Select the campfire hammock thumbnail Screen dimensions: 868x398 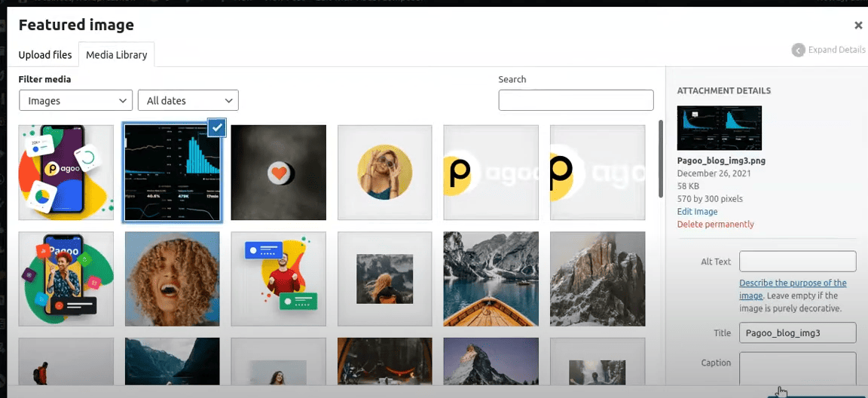pos(385,362)
